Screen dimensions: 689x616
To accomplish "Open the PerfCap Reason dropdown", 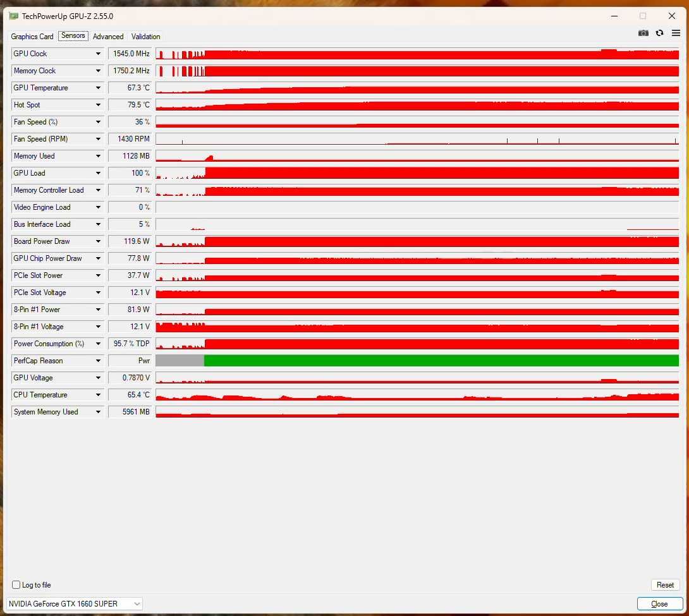I will point(98,361).
